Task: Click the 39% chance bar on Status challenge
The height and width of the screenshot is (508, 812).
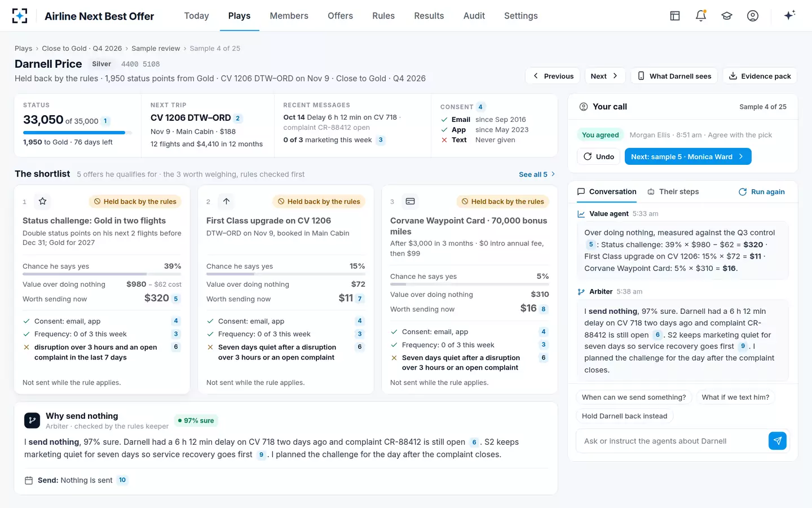Action: [x=102, y=274]
